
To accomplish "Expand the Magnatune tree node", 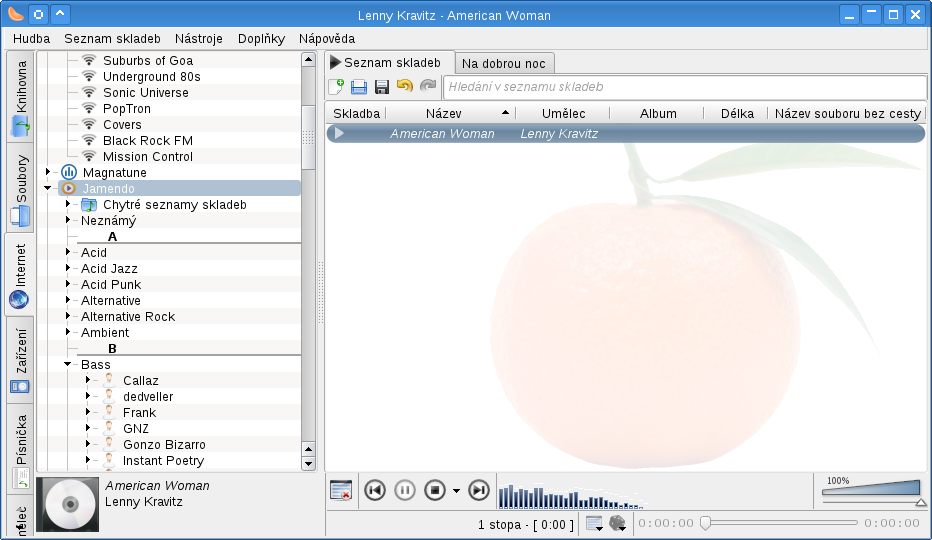I will (48, 172).
